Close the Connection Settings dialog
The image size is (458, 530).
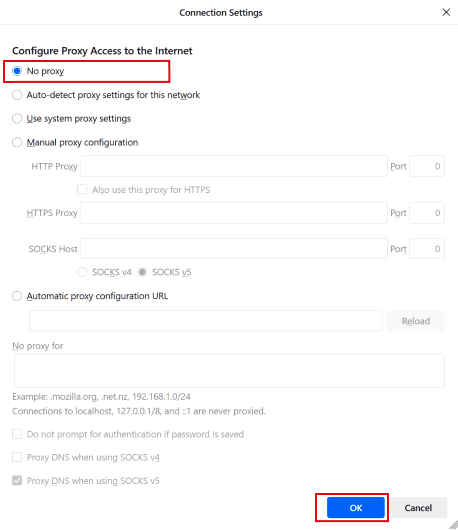point(446,13)
